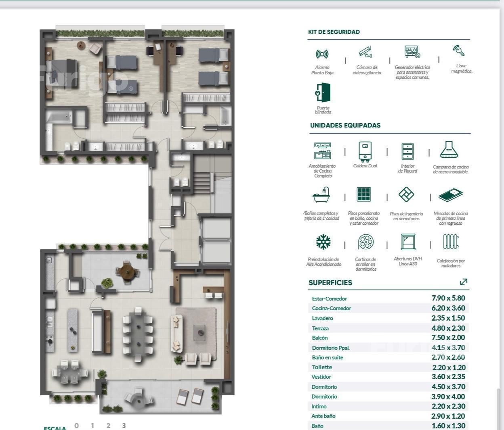Click the Baños completos bathtub icon
Viewport: 504px width, 430px height.
click(x=321, y=195)
